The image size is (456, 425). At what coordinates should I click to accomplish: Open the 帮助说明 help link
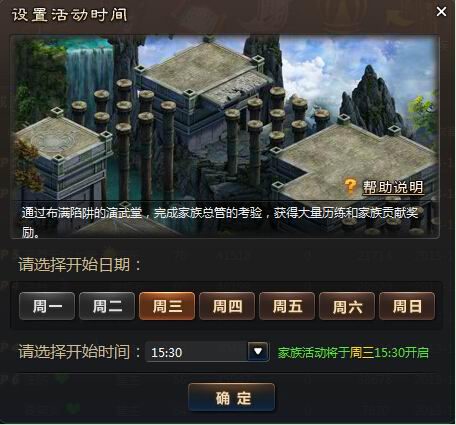393,187
